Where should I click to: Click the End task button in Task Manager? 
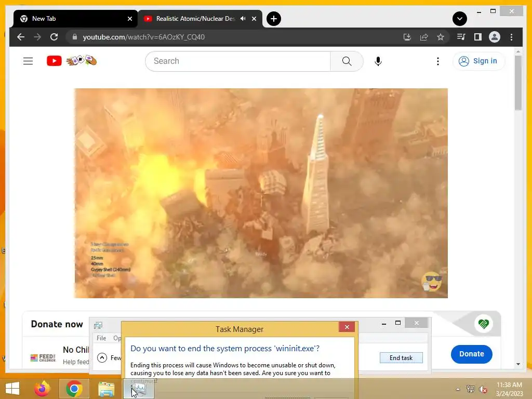click(x=401, y=357)
